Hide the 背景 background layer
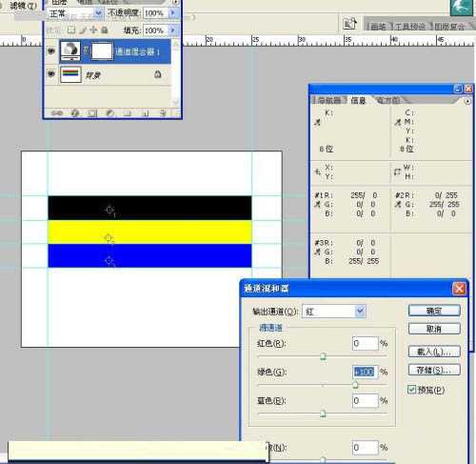 [x=50, y=74]
